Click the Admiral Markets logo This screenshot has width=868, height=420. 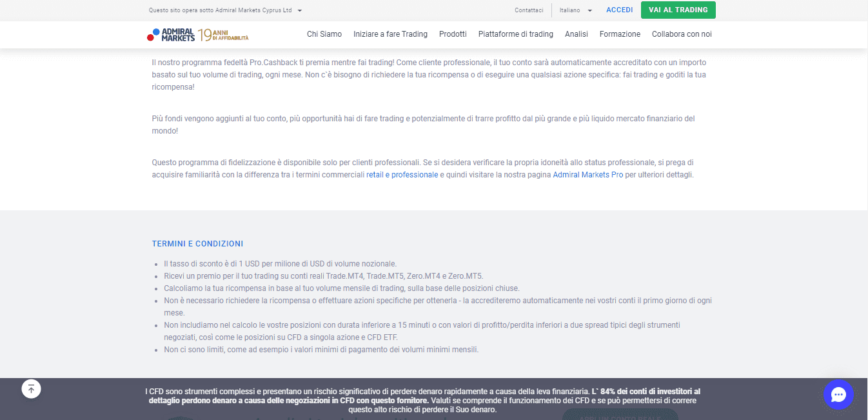point(171,35)
